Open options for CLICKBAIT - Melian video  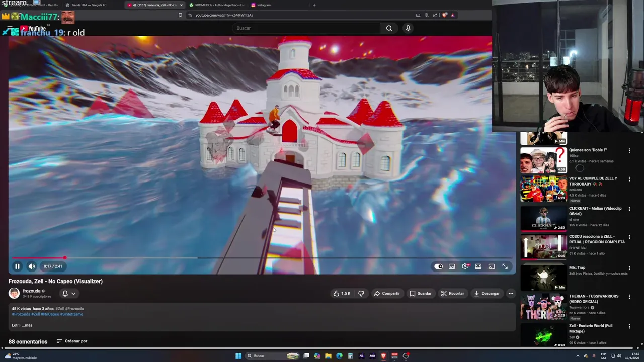(x=629, y=209)
